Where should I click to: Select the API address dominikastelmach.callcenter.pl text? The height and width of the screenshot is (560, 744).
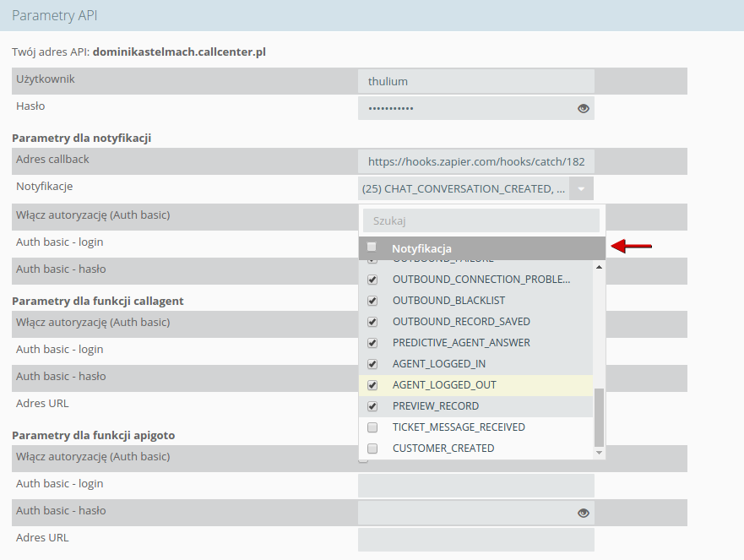point(179,52)
